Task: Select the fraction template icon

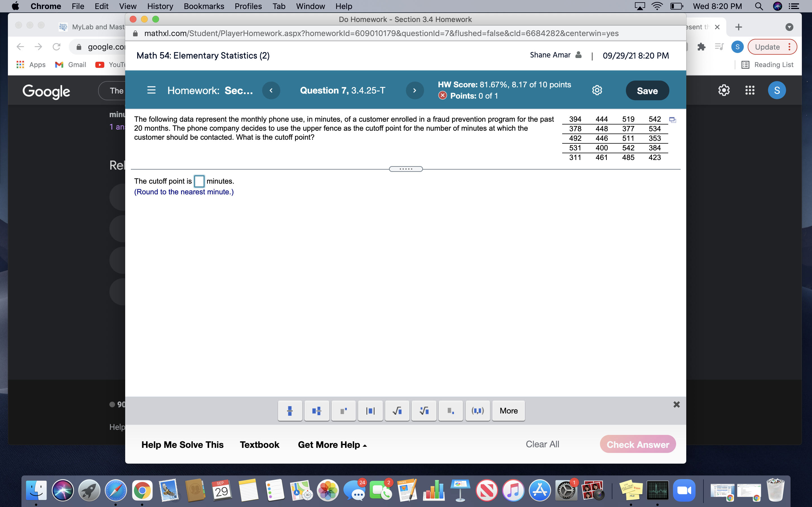Action: 290,411
